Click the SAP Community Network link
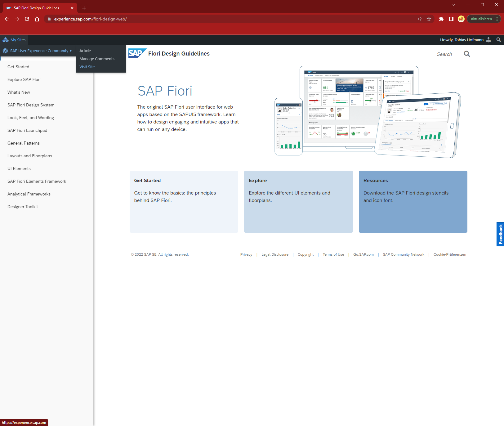The image size is (504, 426). tap(404, 254)
